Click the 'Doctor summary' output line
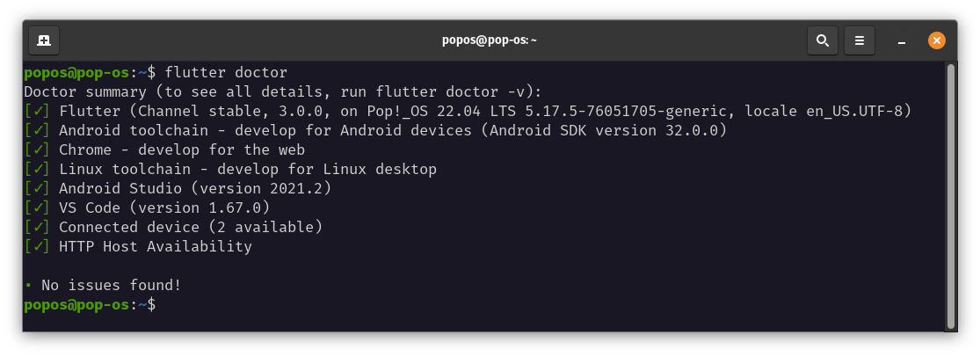 click(283, 92)
